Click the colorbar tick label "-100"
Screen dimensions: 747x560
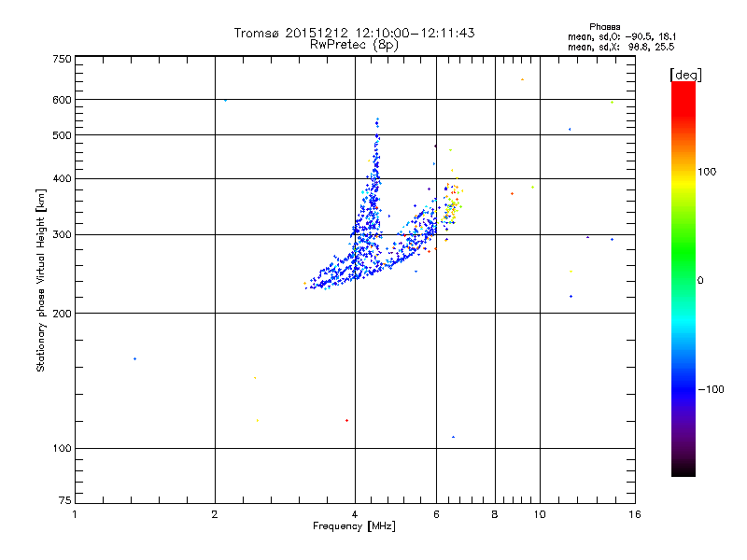(711, 389)
